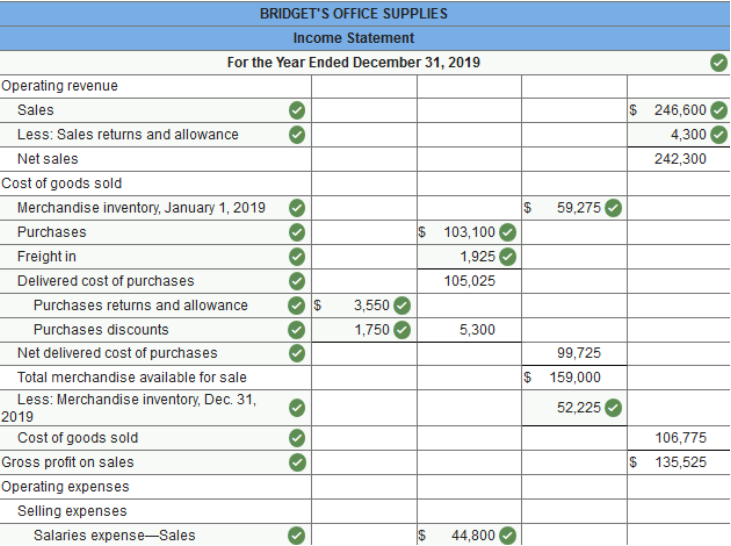
Task: Click the Total merchandise available for sale label
Action: [x=132, y=377]
